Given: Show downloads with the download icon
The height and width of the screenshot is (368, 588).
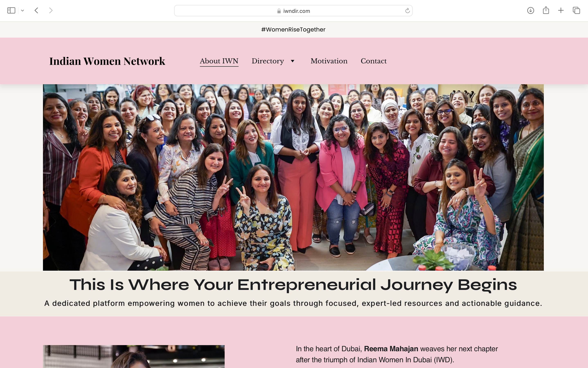Looking at the screenshot, I should coord(531,10).
